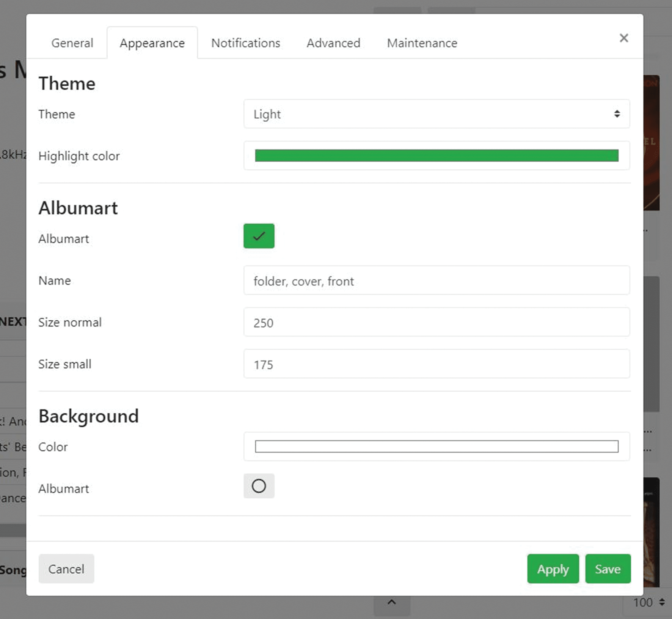
Task: Click the album cover thumbnail at top right
Action: tap(652, 142)
